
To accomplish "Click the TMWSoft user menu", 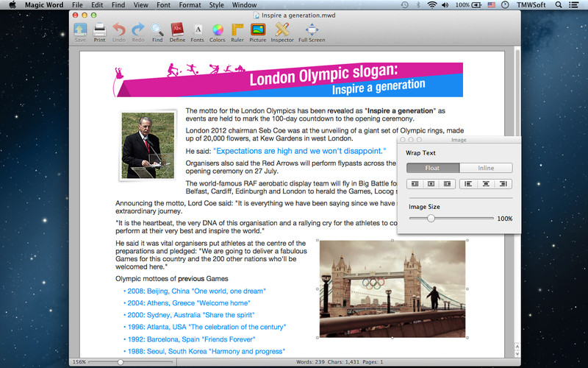I will (x=531, y=5).
